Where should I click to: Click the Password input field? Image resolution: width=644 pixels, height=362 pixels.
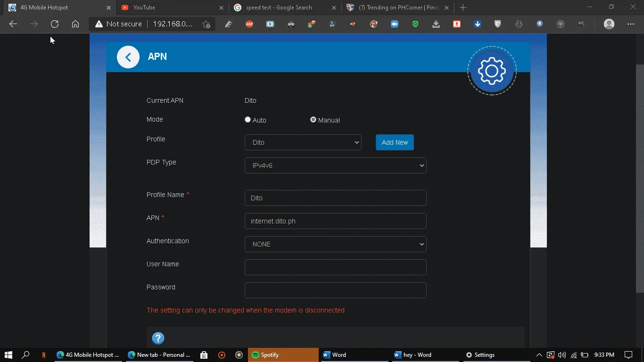[x=336, y=290]
